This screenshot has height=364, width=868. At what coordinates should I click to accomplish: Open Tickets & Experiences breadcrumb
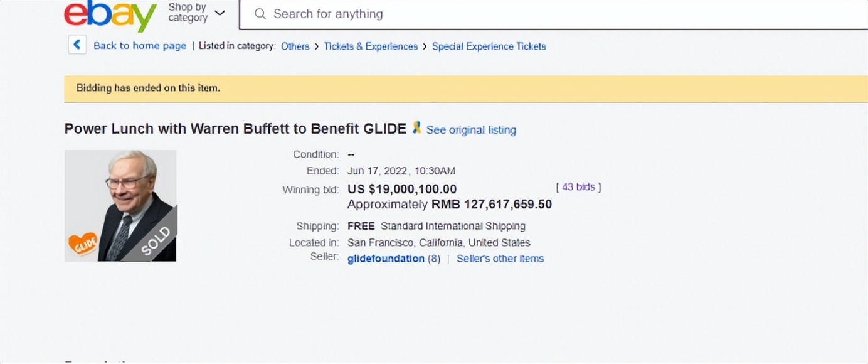[371, 46]
